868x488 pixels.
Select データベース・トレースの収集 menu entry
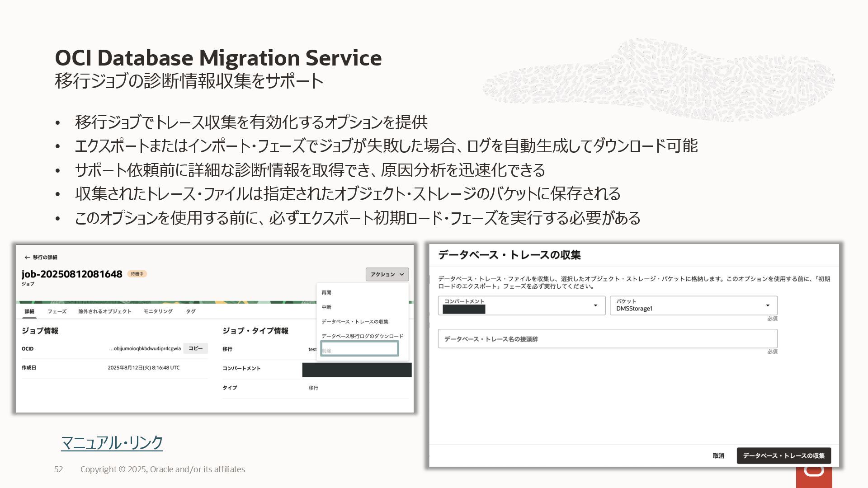click(355, 321)
